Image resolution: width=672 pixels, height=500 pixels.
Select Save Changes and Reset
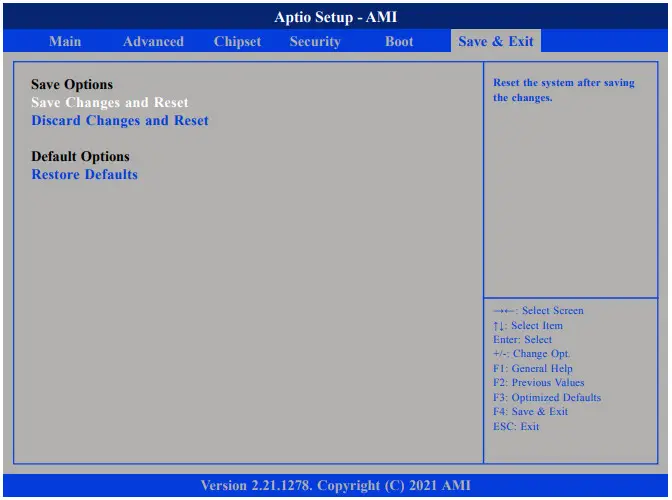[x=110, y=103]
